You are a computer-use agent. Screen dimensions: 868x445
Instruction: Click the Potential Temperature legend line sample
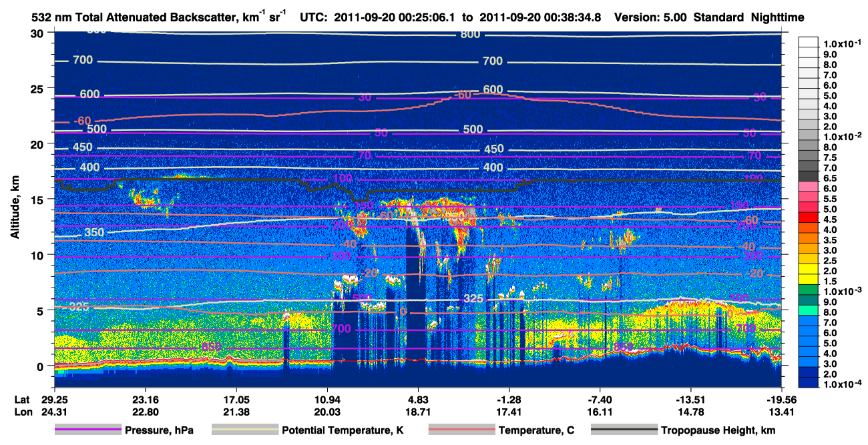[244, 430]
